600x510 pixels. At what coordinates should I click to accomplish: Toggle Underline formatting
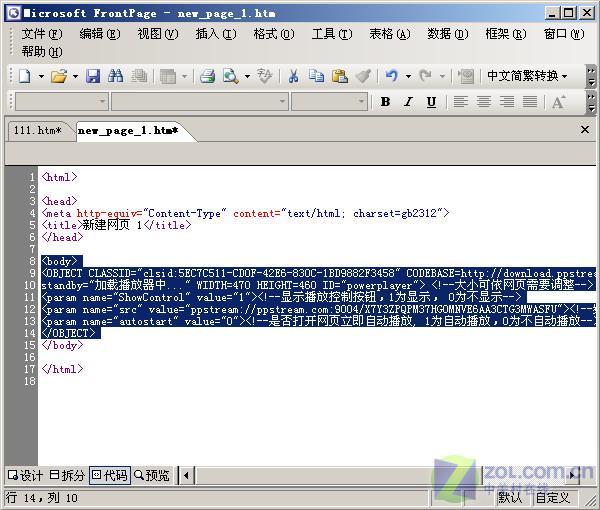(x=431, y=101)
